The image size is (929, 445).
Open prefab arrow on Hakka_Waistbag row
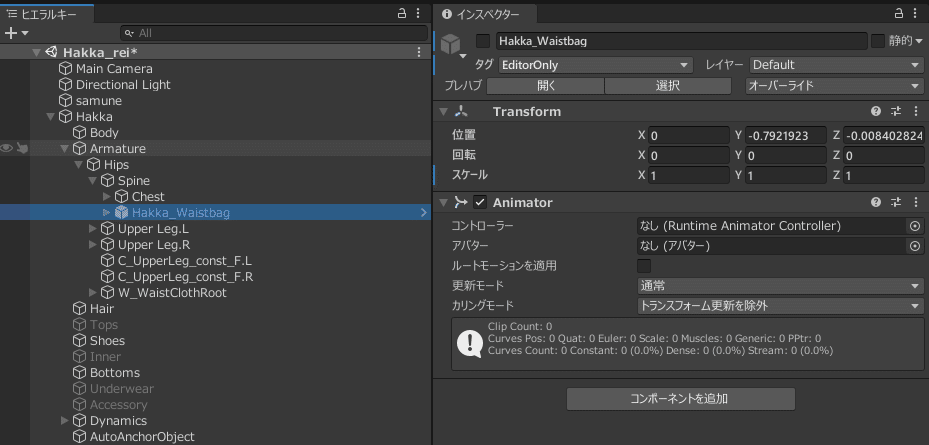(424, 212)
